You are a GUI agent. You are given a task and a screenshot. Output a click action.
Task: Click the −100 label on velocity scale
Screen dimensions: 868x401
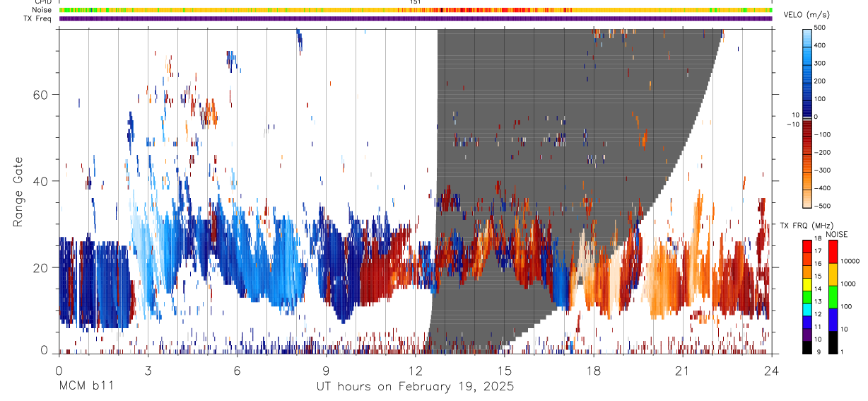click(x=822, y=134)
